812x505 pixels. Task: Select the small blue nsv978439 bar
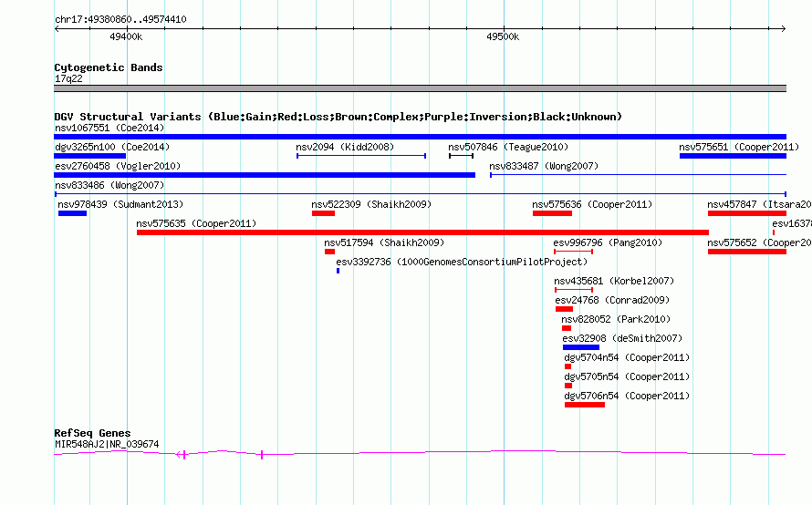(x=72, y=213)
